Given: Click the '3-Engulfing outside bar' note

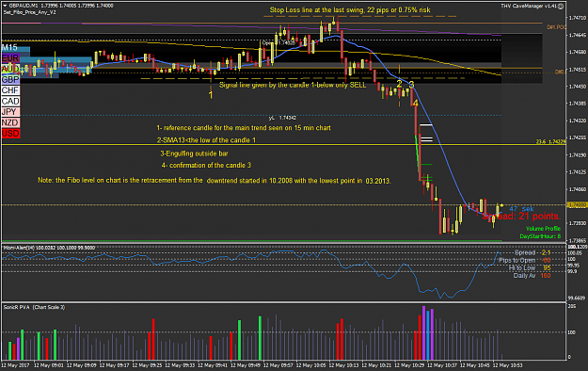Looking at the screenshot, I should point(194,153).
